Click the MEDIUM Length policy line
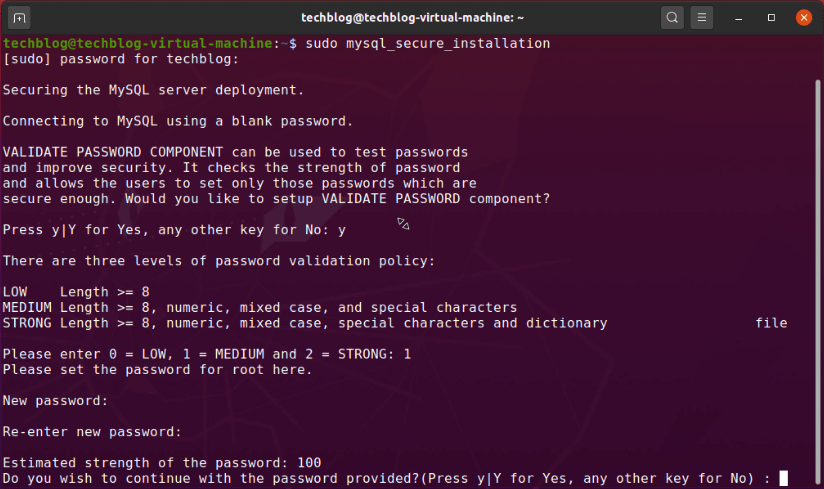This screenshot has width=824, height=489. (x=259, y=307)
